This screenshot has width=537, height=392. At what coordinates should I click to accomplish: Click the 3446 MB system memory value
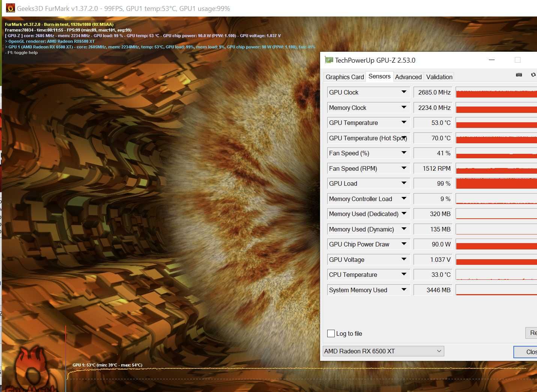pos(432,290)
